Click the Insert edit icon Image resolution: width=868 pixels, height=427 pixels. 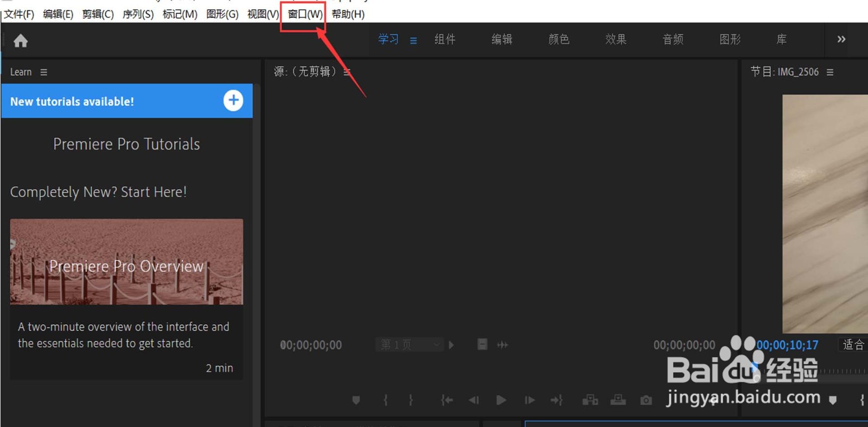(590, 400)
